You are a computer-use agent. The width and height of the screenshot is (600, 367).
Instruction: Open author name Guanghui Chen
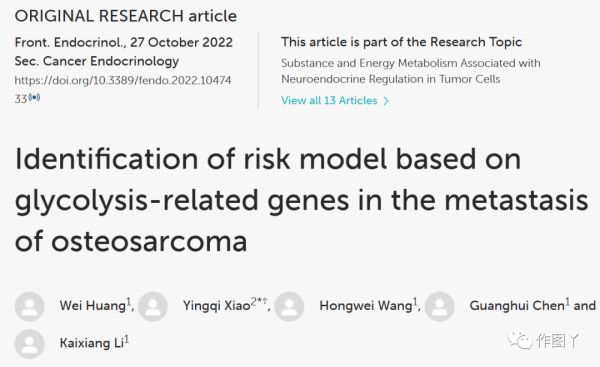point(517,305)
